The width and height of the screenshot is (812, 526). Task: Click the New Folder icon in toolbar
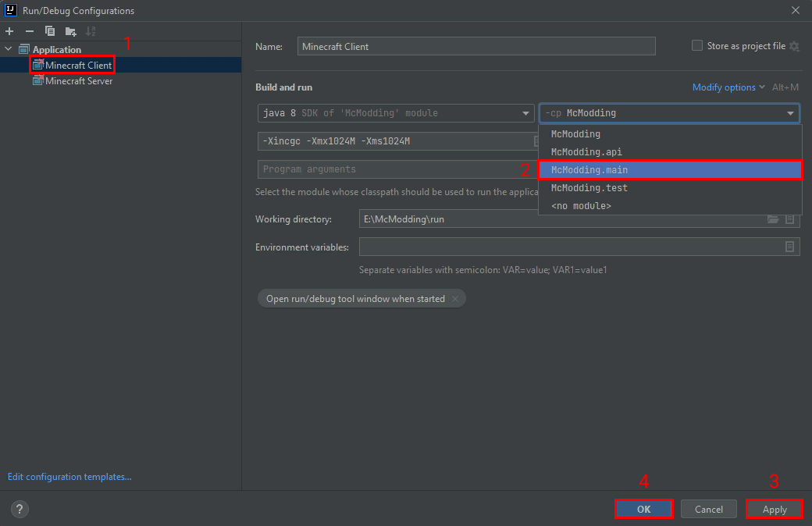71,31
